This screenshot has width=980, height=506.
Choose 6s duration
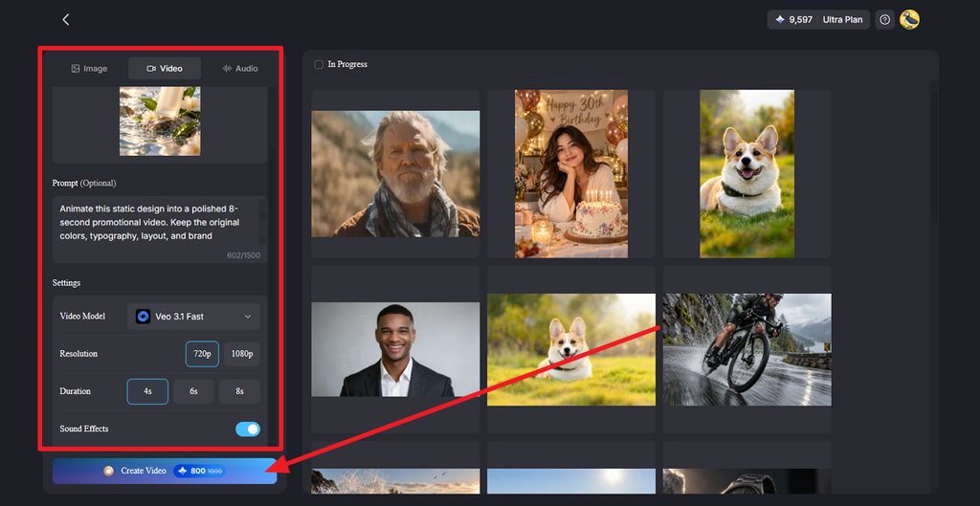[x=193, y=391]
